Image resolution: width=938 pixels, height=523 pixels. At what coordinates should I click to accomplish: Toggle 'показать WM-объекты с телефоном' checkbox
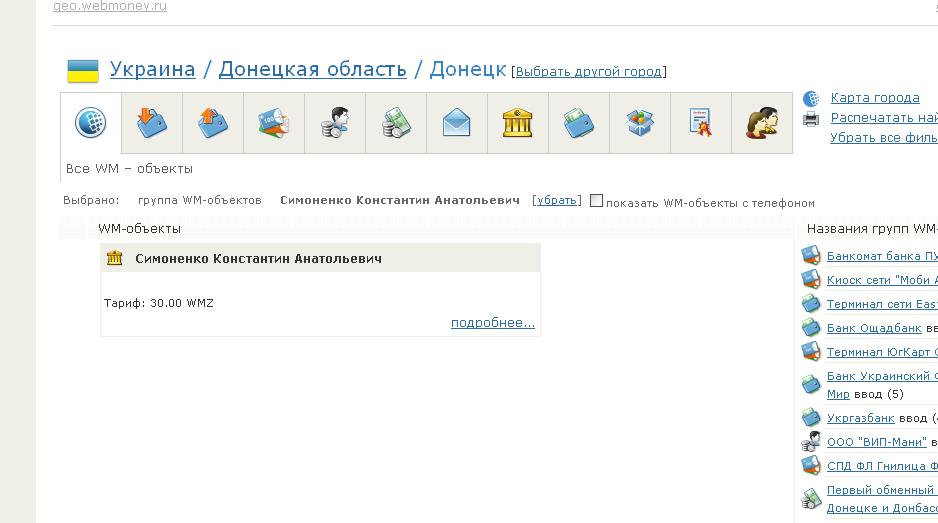coord(596,200)
